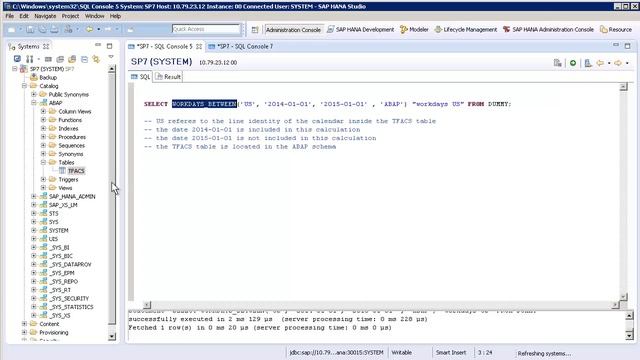Open the Project menu
The width and height of the screenshot is (640, 360).
(x=70, y=16)
